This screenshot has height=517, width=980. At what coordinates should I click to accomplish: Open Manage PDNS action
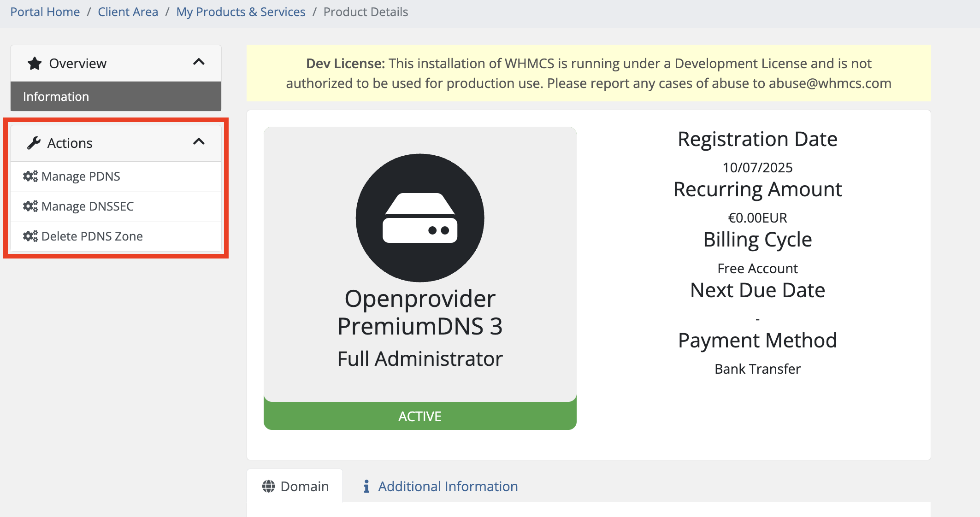(81, 176)
